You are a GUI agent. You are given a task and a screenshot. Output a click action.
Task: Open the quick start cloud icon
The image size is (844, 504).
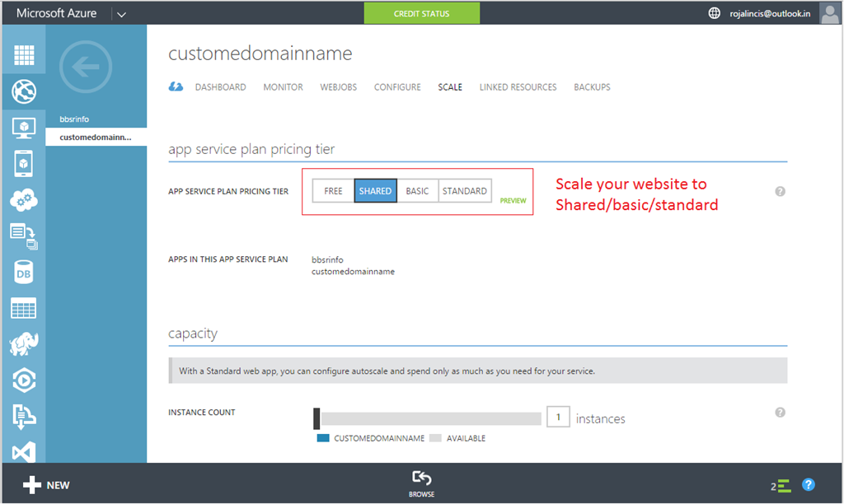pos(176,86)
